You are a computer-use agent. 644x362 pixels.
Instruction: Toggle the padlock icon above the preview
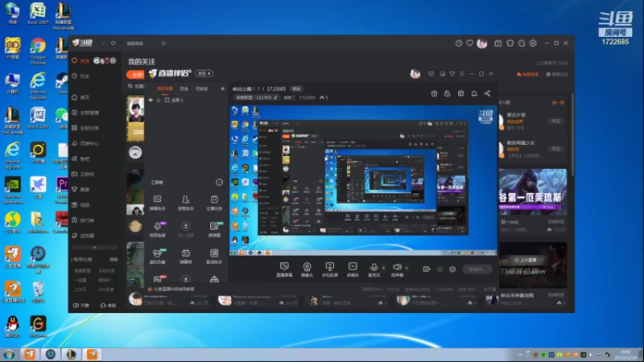click(x=448, y=93)
